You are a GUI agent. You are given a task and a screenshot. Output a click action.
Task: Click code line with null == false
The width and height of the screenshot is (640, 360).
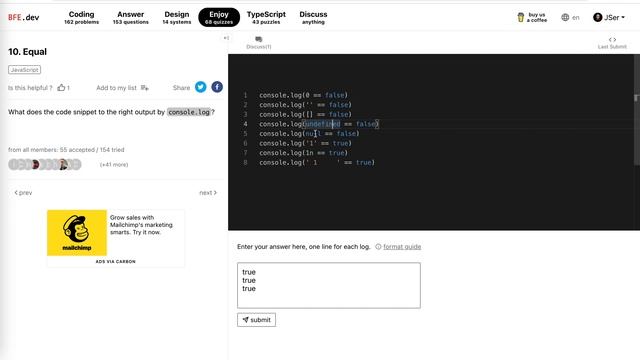coord(309,133)
